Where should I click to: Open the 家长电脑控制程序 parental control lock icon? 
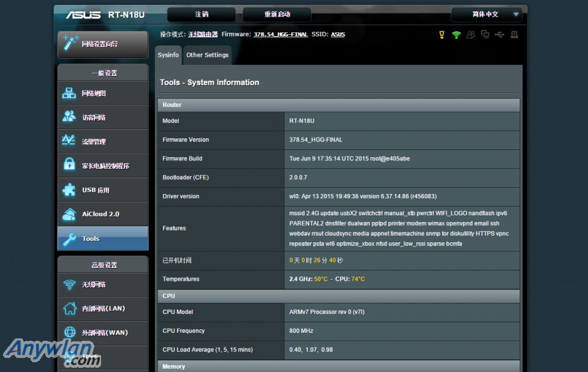click(x=69, y=165)
